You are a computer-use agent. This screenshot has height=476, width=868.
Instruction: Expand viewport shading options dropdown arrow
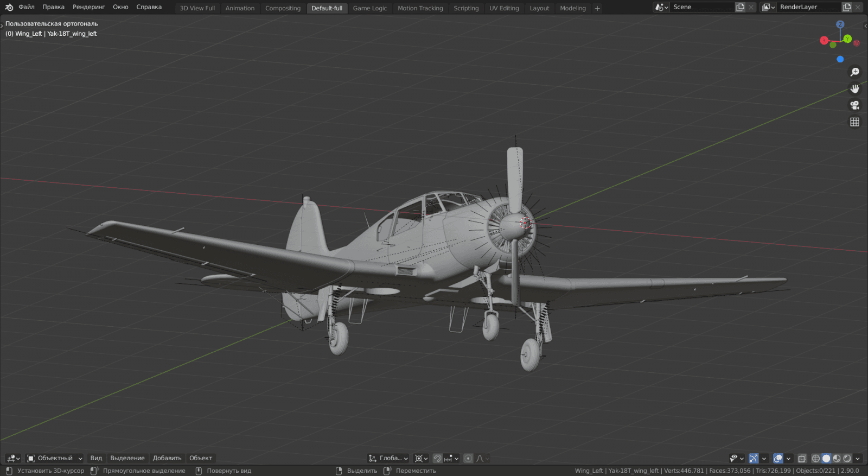pyautogui.click(x=858, y=459)
